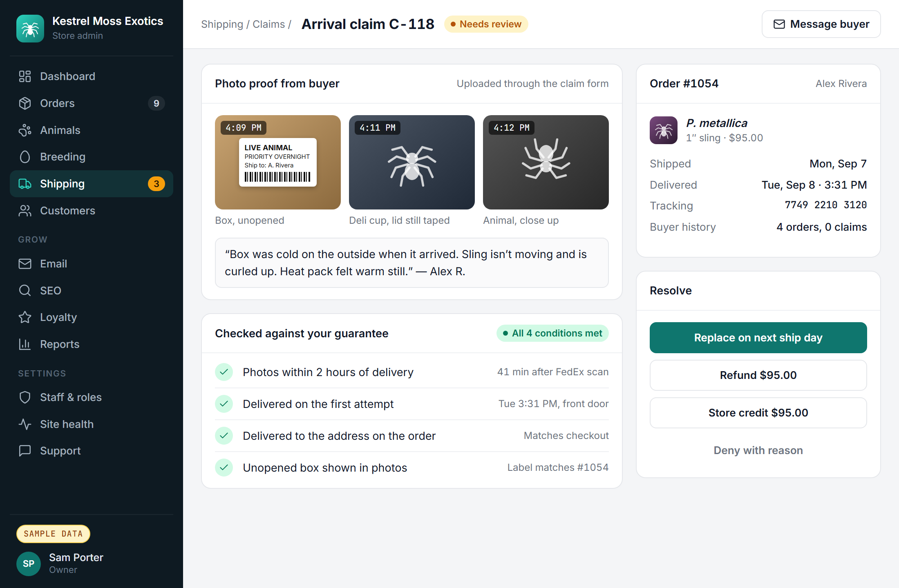Screen dimensions: 899x588
Task: Click the Shipping truck icon
Action: click(x=25, y=184)
